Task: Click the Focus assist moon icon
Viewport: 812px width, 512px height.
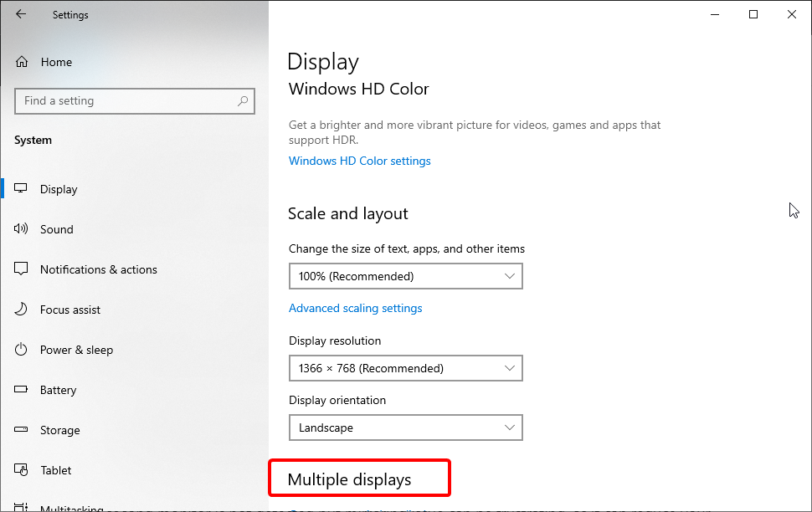Action: (x=21, y=309)
